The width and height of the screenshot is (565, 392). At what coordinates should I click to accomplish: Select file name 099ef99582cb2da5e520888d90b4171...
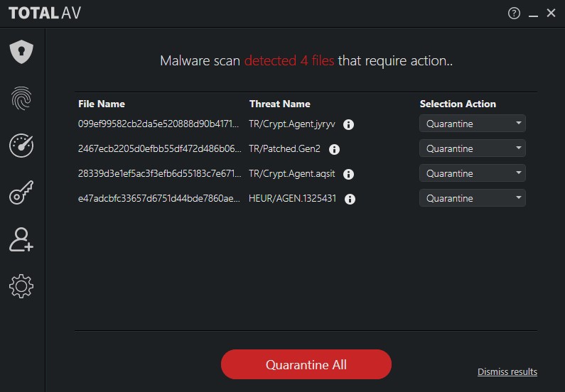pyautogui.click(x=158, y=124)
